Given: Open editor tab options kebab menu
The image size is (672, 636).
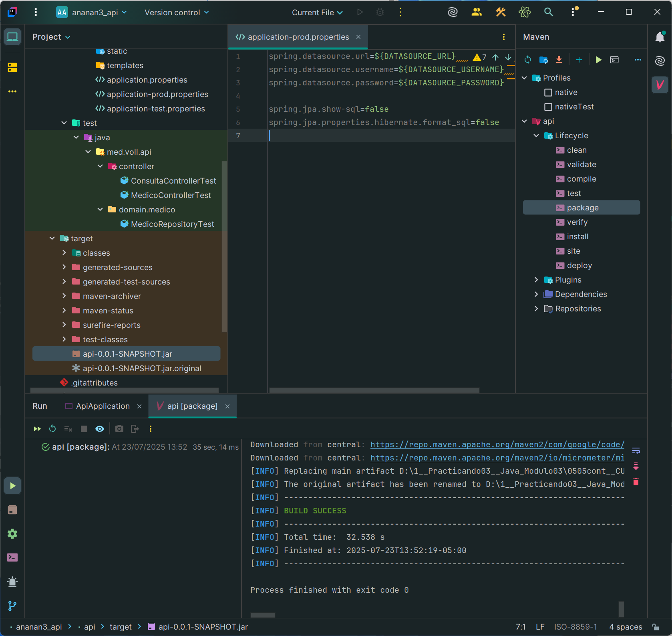Looking at the screenshot, I should tap(504, 37).
